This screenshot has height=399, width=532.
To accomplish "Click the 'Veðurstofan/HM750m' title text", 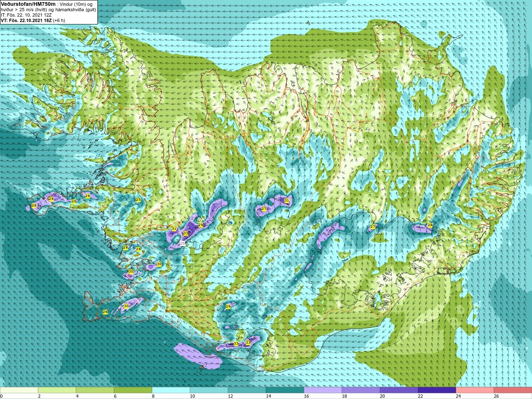I will 28,4.
